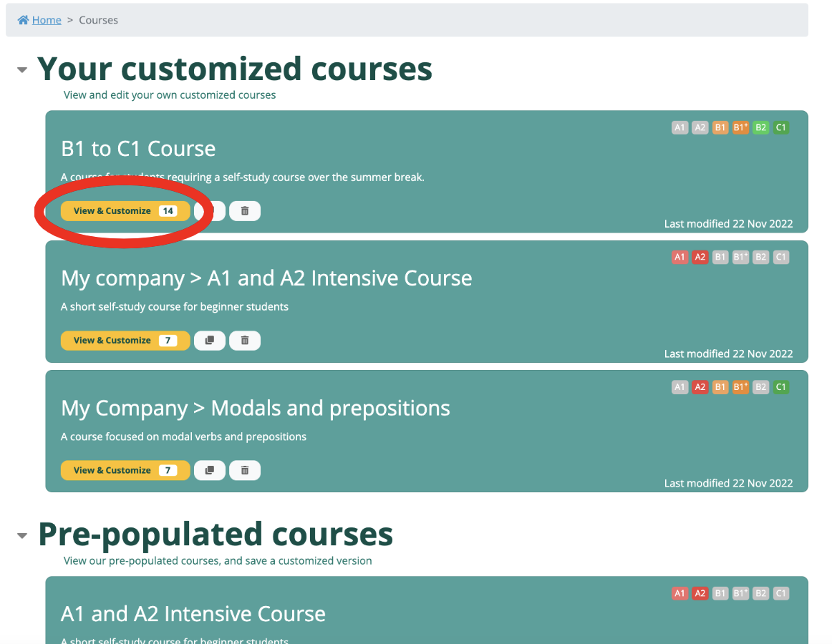Toggle the A2 badge on A1 and A2 Intensive Course
832x644 pixels.
(700, 257)
